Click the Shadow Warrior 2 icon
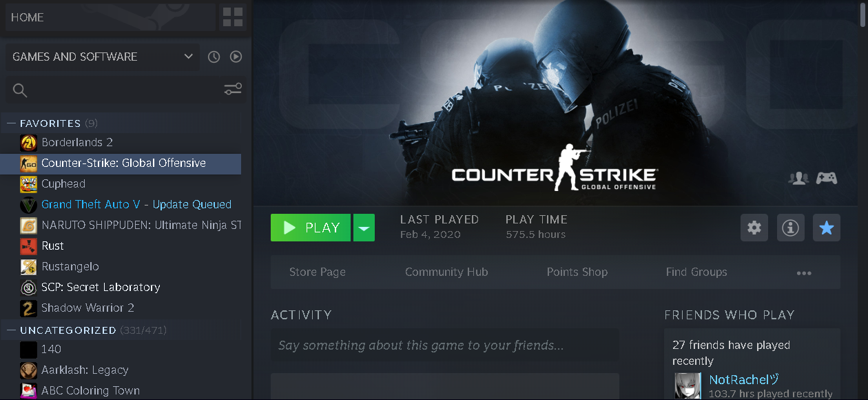 coord(28,308)
